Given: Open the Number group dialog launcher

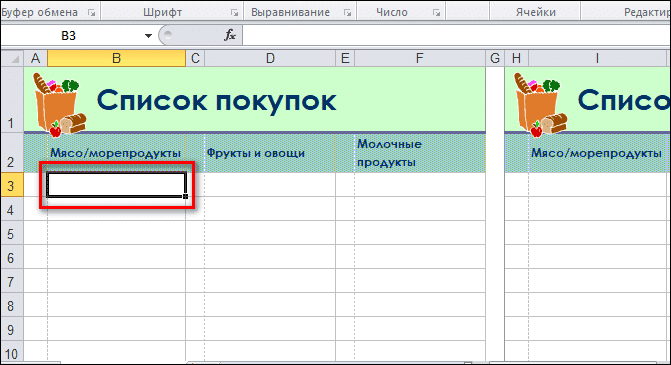Looking at the screenshot, I should [x=436, y=13].
